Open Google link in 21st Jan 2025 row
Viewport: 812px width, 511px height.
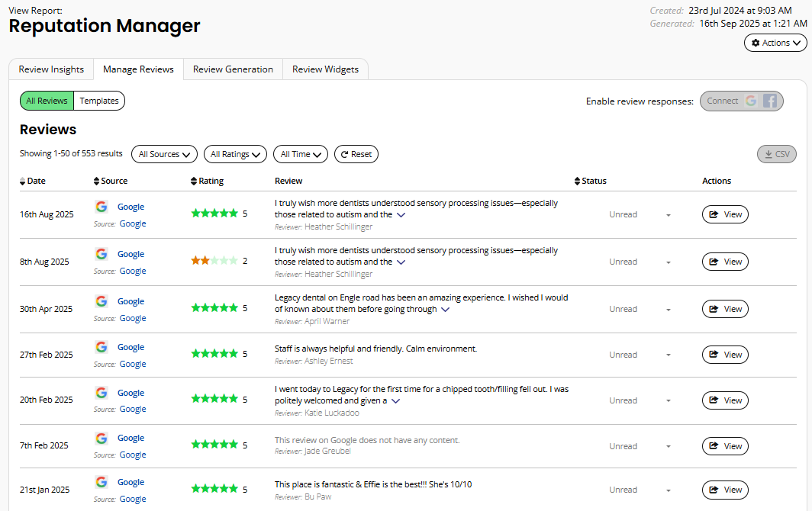(x=130, y=482)
